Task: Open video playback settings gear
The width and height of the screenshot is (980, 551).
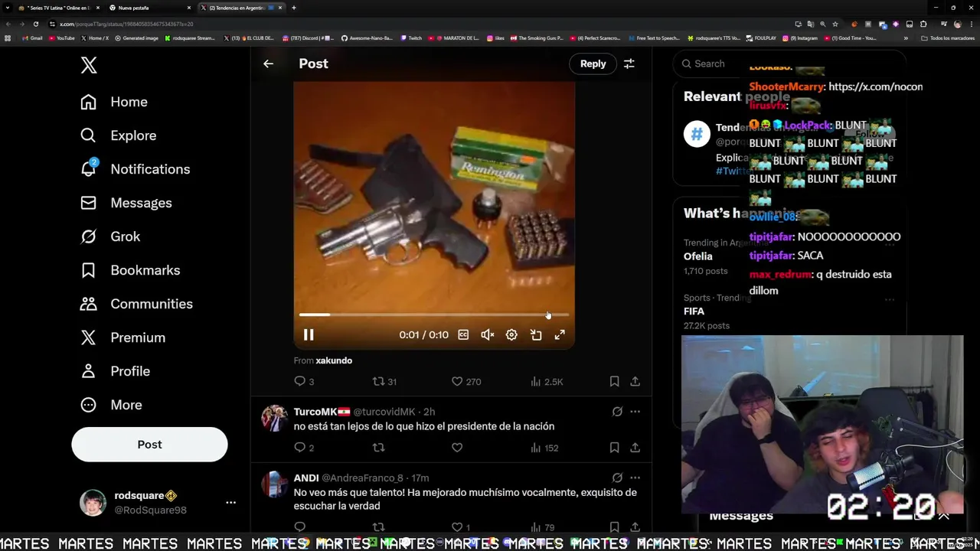Action: coord(511,334)
